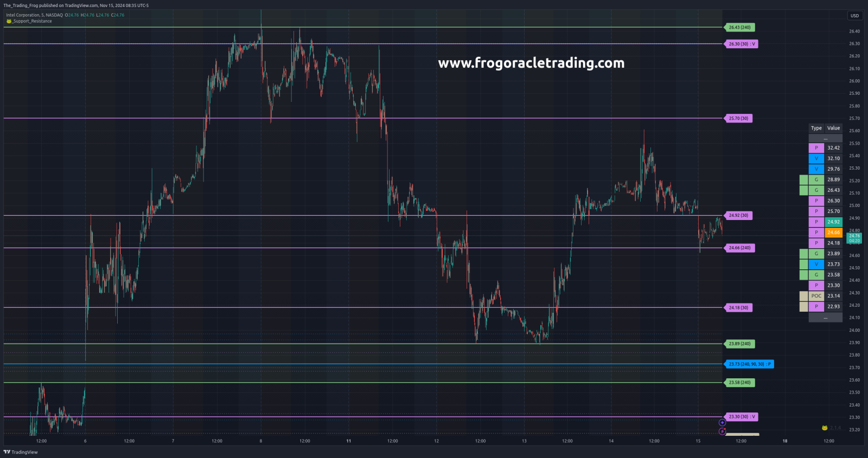Click the tan swatch beside the POC row
This screenshot has width=868, height=458.
click(804, 296)
